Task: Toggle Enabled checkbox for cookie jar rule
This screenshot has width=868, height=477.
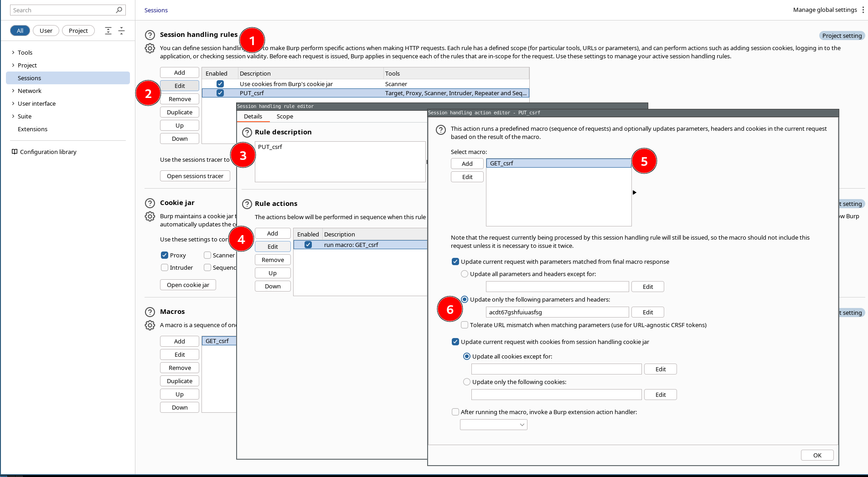Action: click(220, 84)
